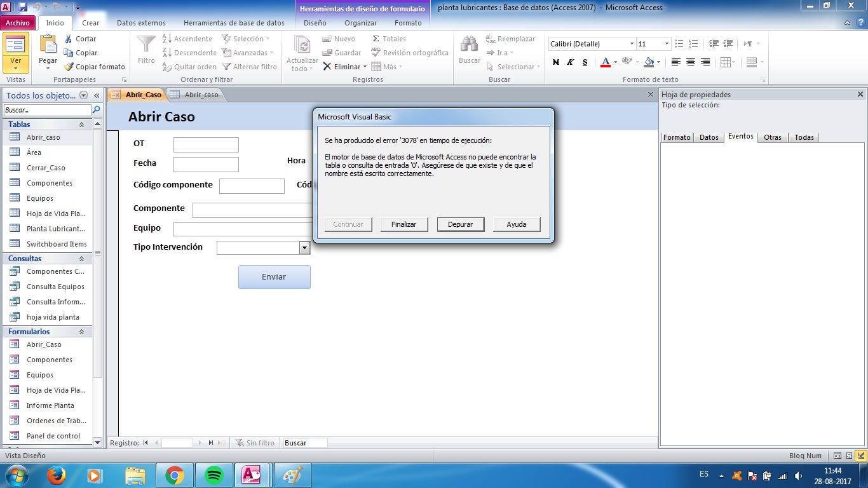Open the Datos externos ribbon tab
The image size is (868, 488).
point(141,23)
